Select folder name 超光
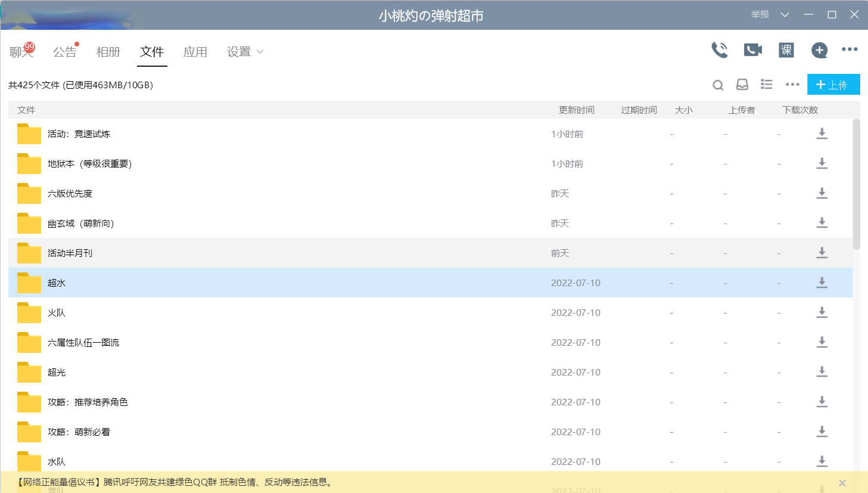The width and height of the screenshot is (868, 493). click(x=57, y=372)
